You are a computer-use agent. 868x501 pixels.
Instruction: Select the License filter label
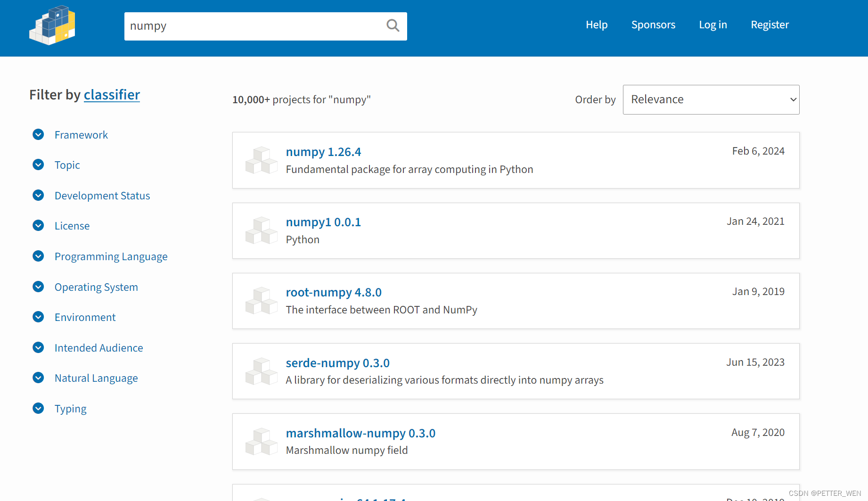[x=72, y=226]
